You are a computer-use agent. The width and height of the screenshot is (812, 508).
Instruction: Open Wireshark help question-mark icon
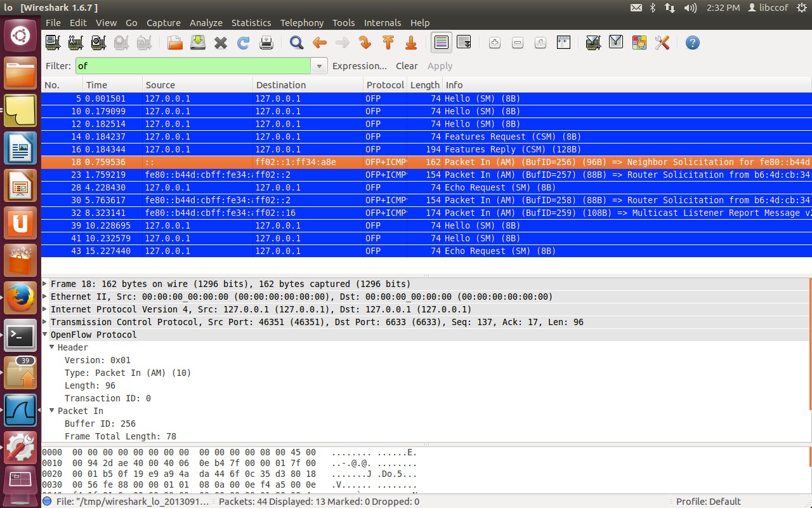(x=693, y=43)
